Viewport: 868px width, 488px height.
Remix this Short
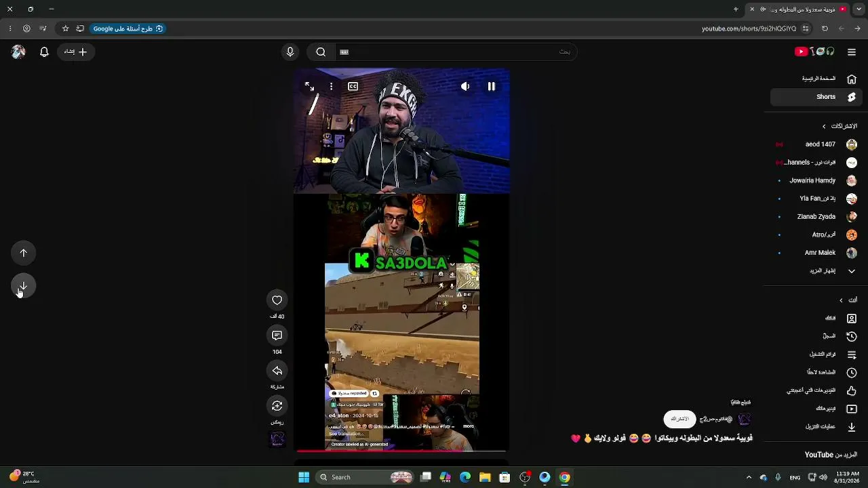[x=277, y=406]
